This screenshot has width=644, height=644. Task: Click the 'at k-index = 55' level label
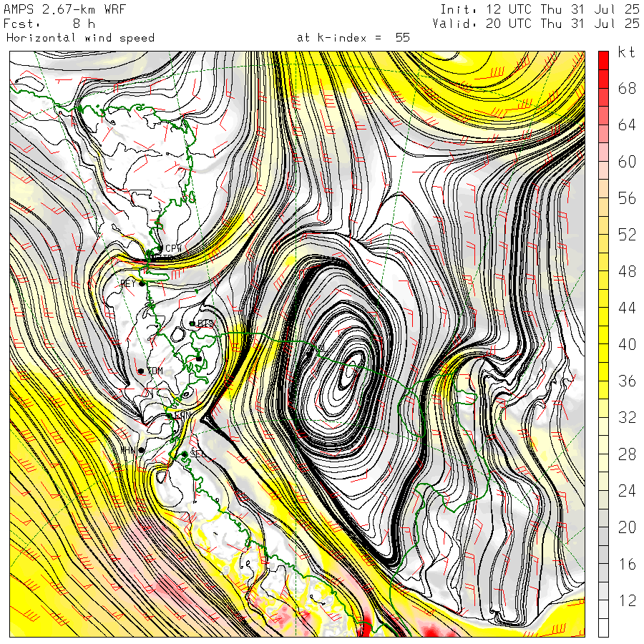(353, 38)
